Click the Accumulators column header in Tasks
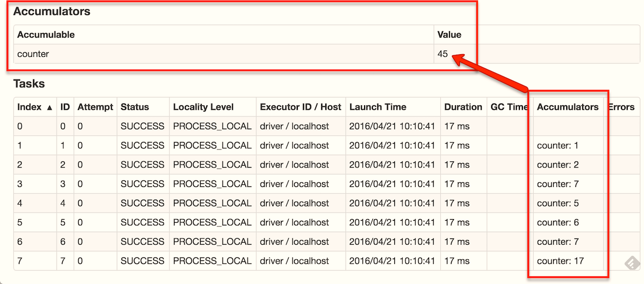Viewport: 644px width, 284px height. (x=567, y=107)
